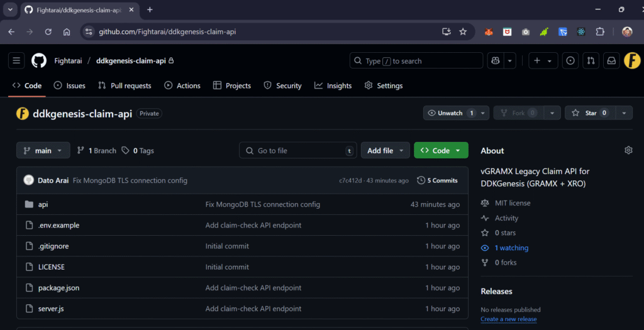Image resolution: width=644 pixels, height=330 pixels.
Task: Reload the browser page
Action: 48,31
